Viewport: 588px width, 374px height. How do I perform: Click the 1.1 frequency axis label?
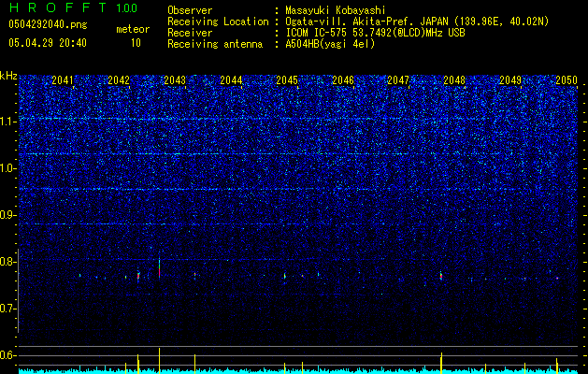(x=7, y=122)
